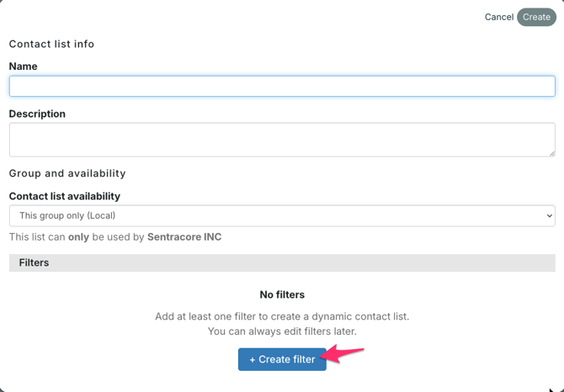
Task: Click the Contact list availability label
Action: (x=64, y=196)
